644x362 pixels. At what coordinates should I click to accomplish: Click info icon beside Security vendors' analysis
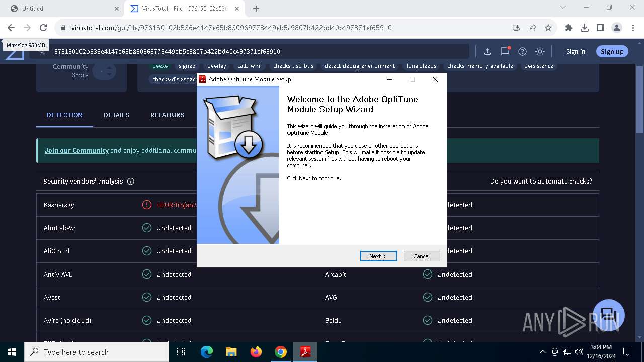click(x=131, y=182)
